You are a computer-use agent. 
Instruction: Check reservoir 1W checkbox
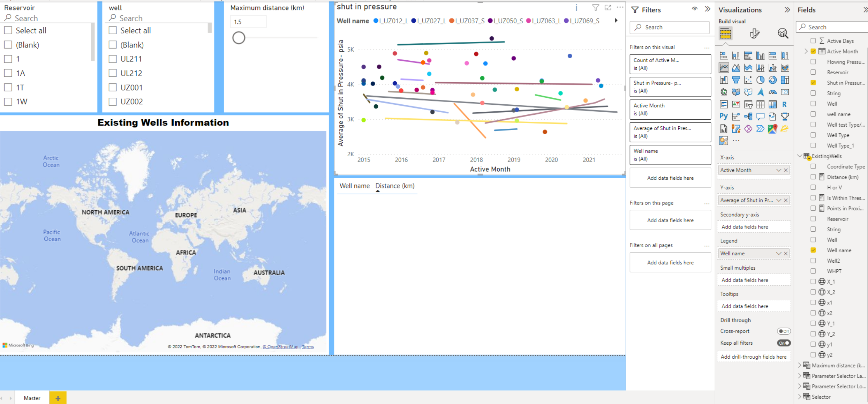pyautogui.click(x=8, y=102)
